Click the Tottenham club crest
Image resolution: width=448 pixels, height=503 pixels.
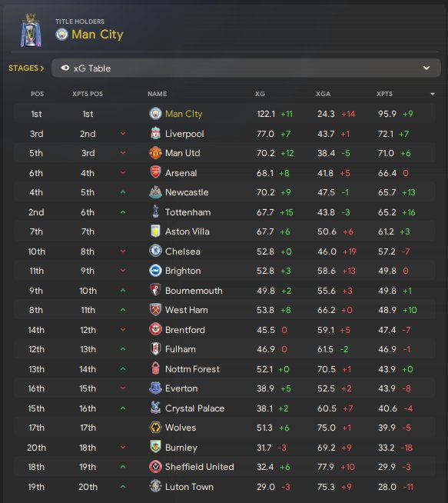click(x=155, y=212)
